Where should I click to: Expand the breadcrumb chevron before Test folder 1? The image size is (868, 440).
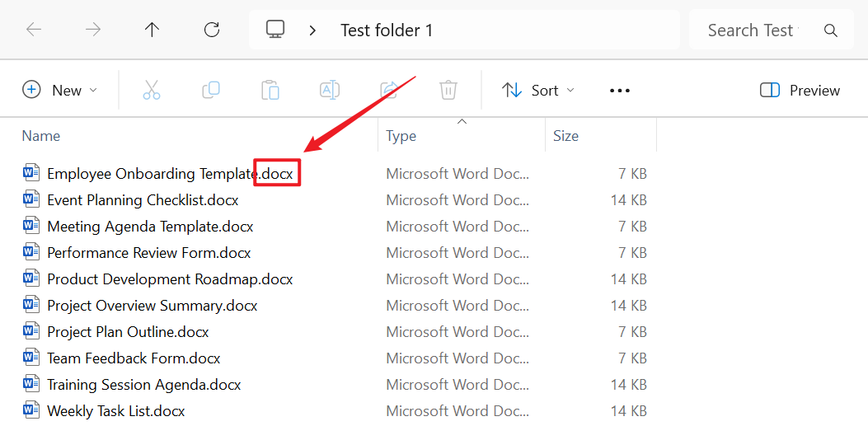pyautogui.click(x=312, y=30)
